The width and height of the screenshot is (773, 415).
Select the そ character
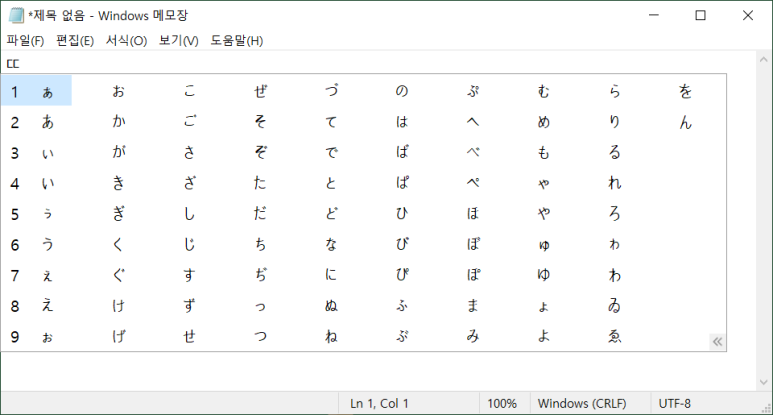[260, 122]
